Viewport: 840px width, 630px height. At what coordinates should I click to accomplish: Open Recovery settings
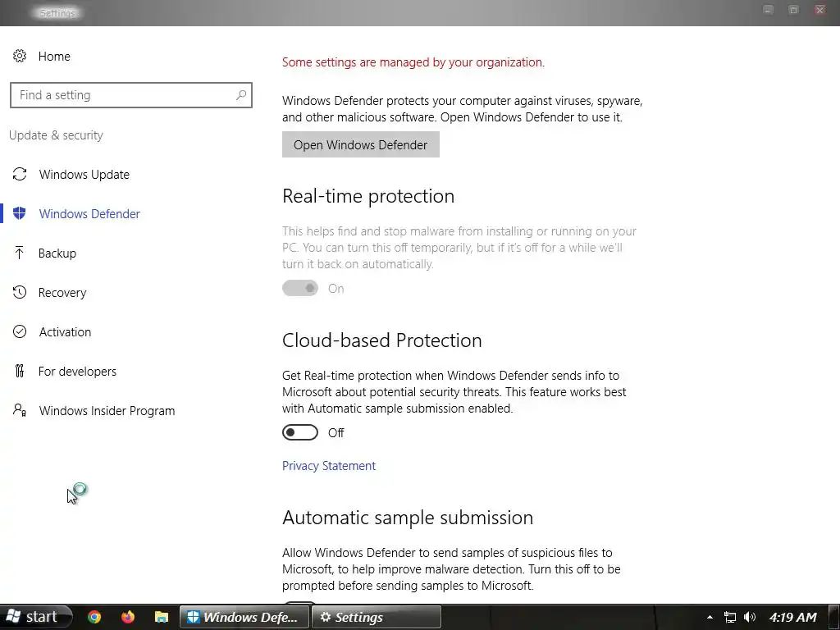click(x=62, y=293)
